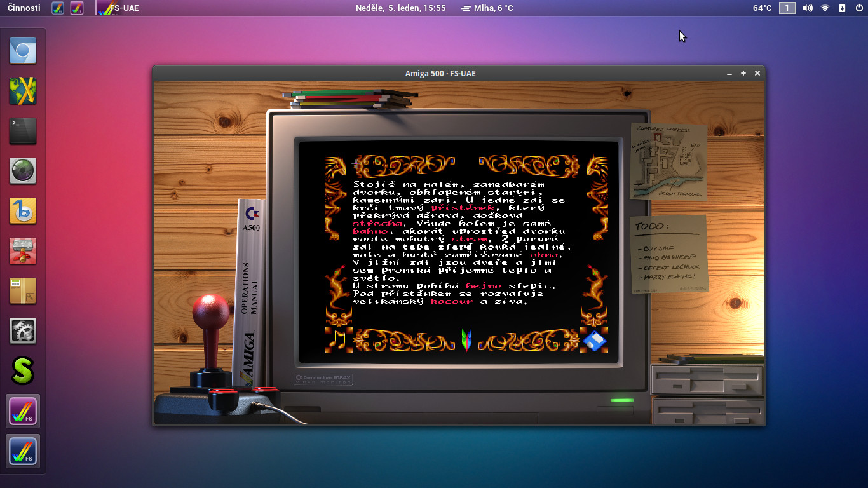The width and height of the screenshot is (868, 488).
Task: Click the 'Amiga 500 · FS-UAE' window title
Action: tap(440, 74)
